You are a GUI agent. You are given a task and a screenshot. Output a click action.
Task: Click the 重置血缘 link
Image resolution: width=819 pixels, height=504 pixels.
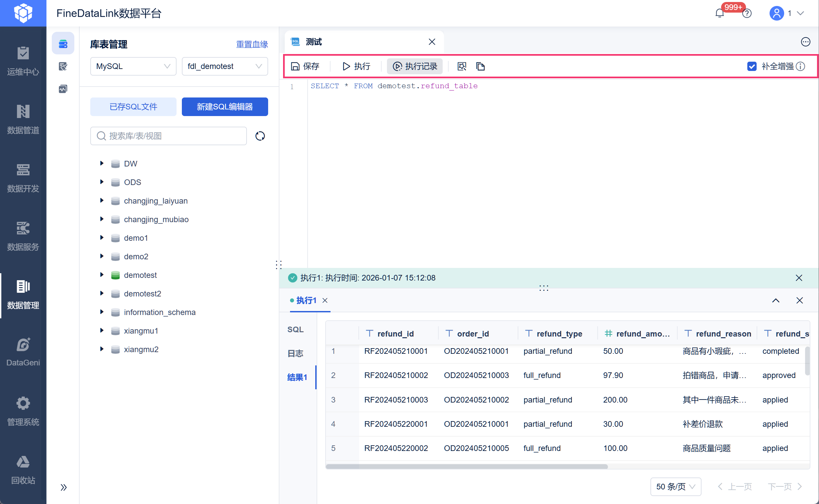(x=252, y=44)
